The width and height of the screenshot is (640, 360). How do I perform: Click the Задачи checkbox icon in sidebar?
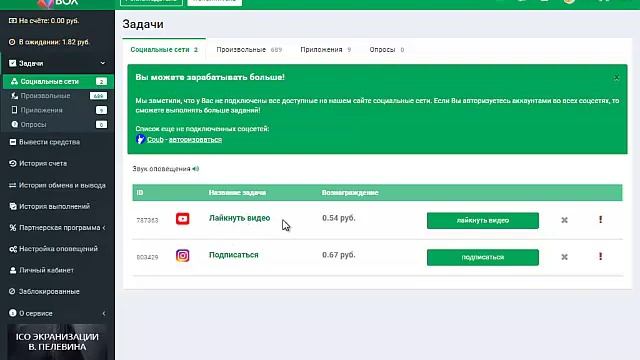pyautogui.click(x=13, y=63)
